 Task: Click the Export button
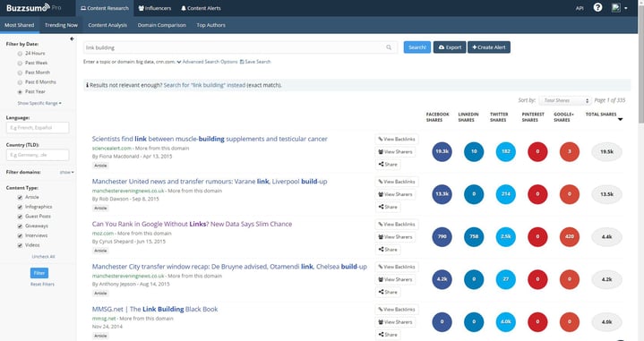(450, 47)
